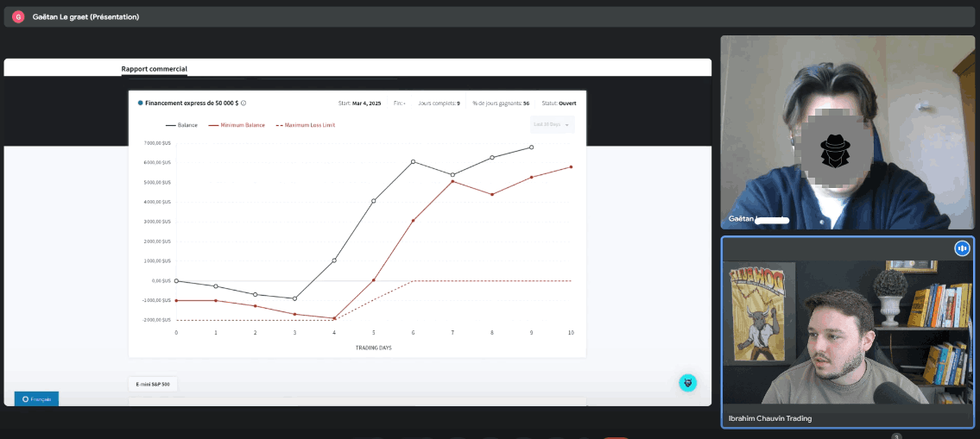The height and width of the screenshot is (439, 980).
Task: Select the Rapport commercial tab
Action: (155, 69)
